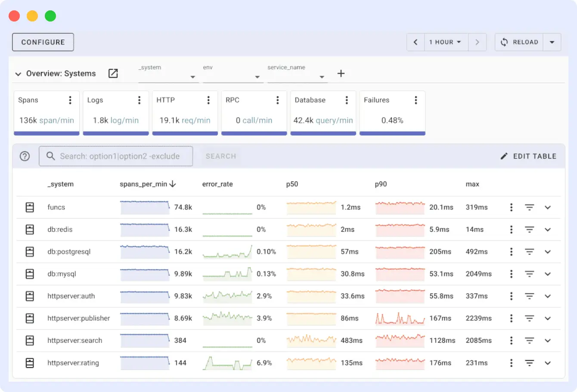Open the Database card three-dot menu
This screenshot has width=577, height=392.
(347, 100)
